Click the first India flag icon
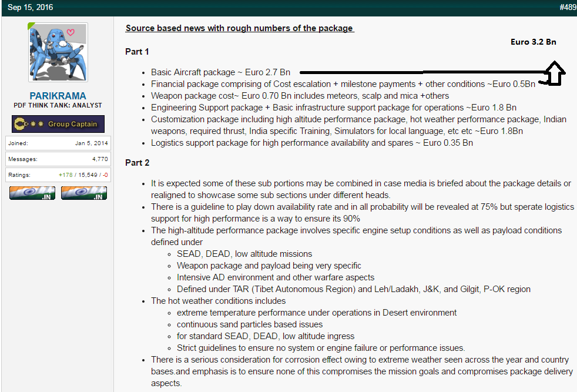This screenshot has height=392, width=577. coord(32,193)
